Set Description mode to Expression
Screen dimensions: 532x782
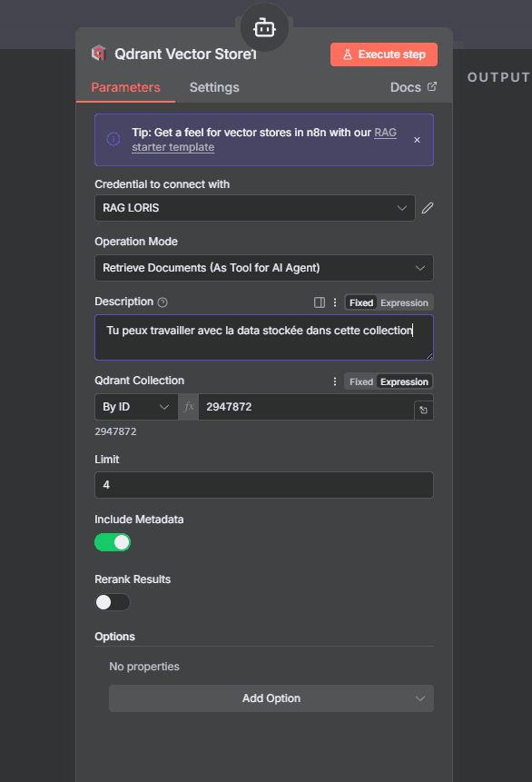tap(404, 302)
